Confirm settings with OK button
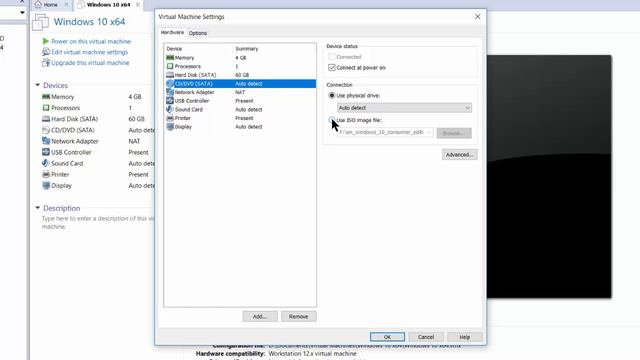The height and width of the screenshot is (360, 640). [x=387, y=337]
